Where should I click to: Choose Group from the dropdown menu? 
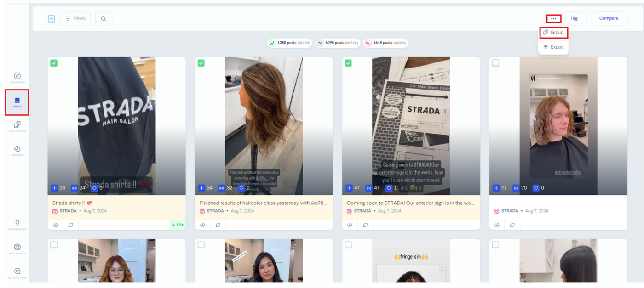tap(553, 33)
